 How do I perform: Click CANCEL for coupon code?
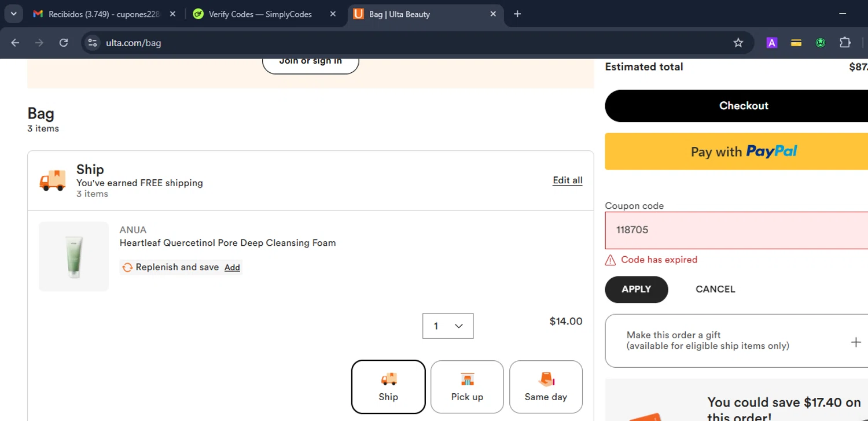point(715,289)
